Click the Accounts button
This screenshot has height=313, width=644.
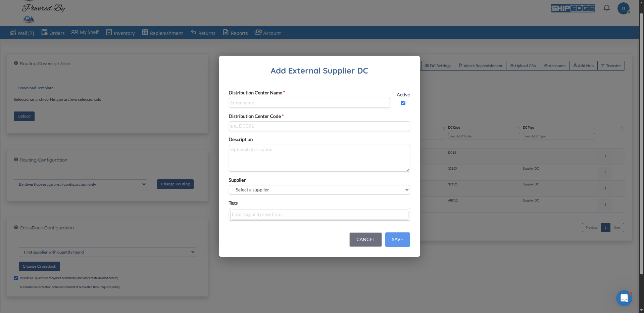coord(555,65)
